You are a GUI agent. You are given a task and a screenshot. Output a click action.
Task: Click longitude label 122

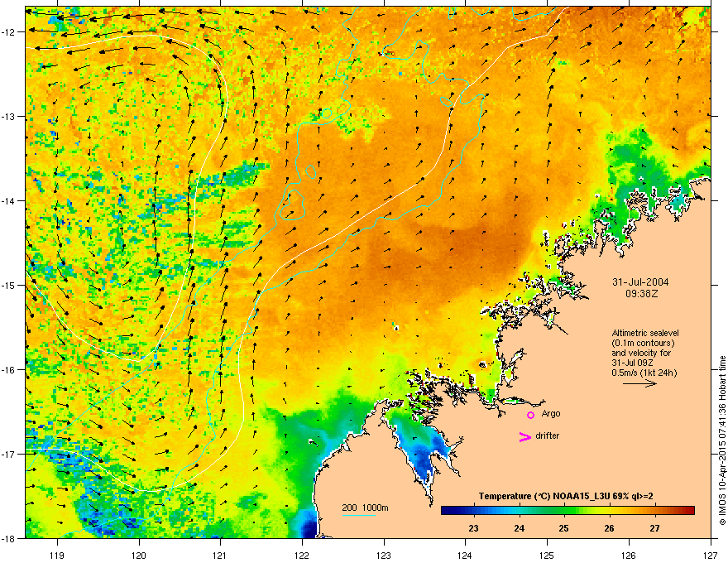pos(302,556)
